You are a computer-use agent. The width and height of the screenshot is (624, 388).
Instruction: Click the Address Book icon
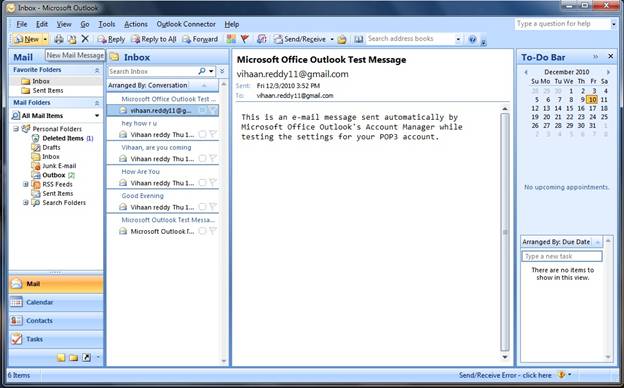tap(359, 39)
